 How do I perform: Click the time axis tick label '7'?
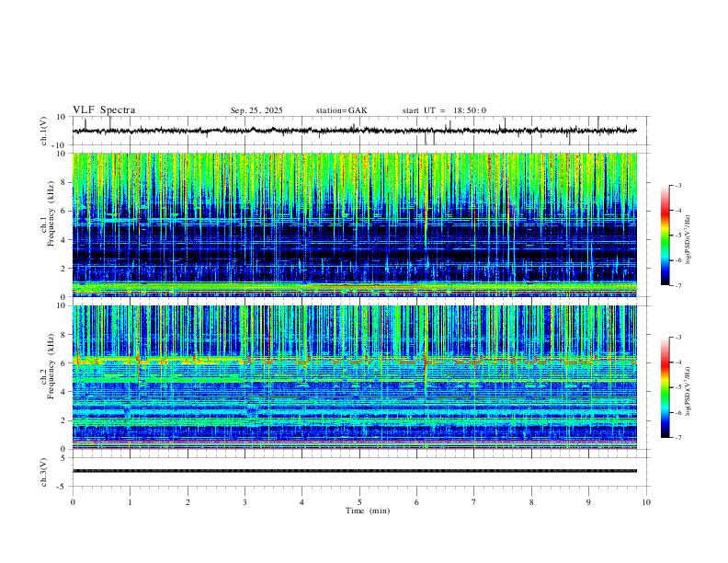point(474,502)
